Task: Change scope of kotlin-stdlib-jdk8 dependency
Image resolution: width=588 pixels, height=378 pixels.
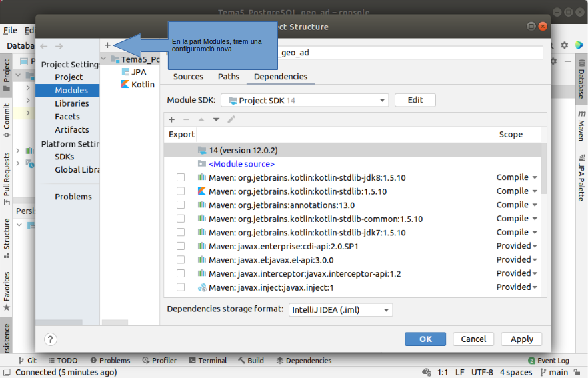Action: (517, 177)
